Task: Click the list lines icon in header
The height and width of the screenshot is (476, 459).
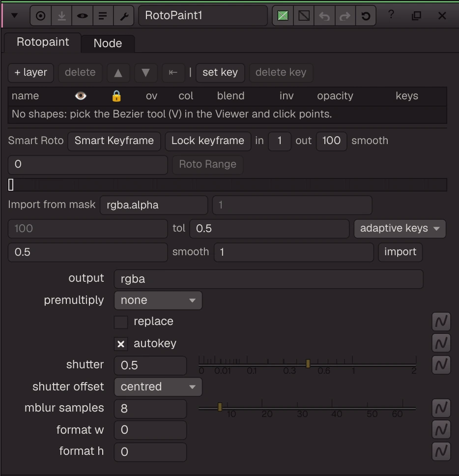Action: [103, 15]
